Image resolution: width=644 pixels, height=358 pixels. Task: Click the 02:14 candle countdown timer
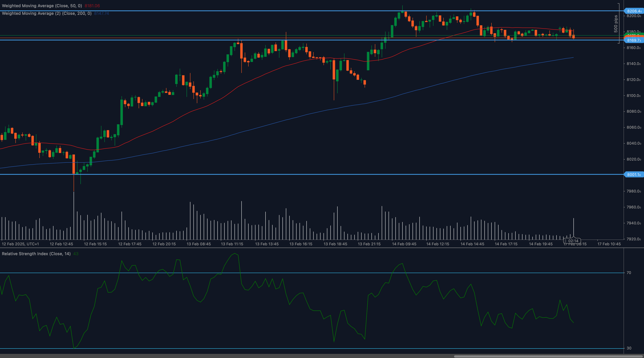573,241
